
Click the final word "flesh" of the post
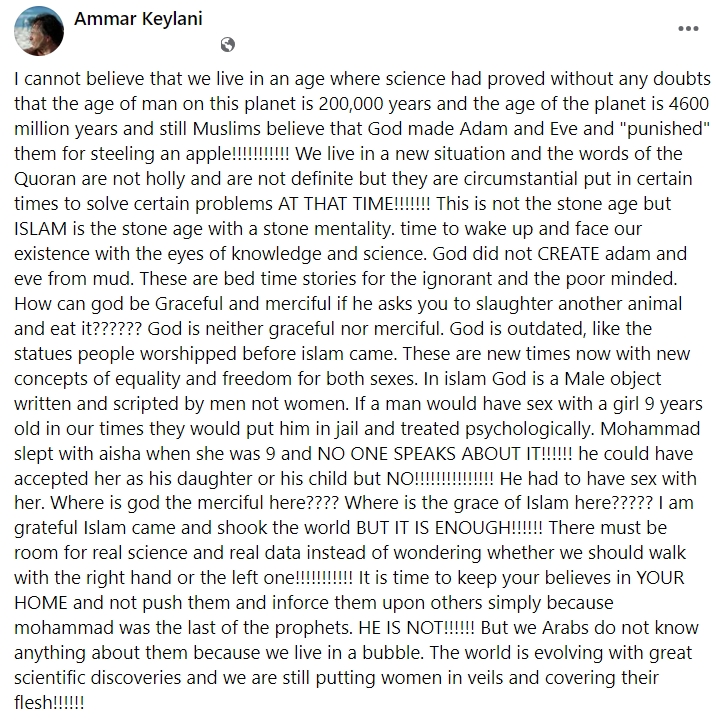coord(34,702)
